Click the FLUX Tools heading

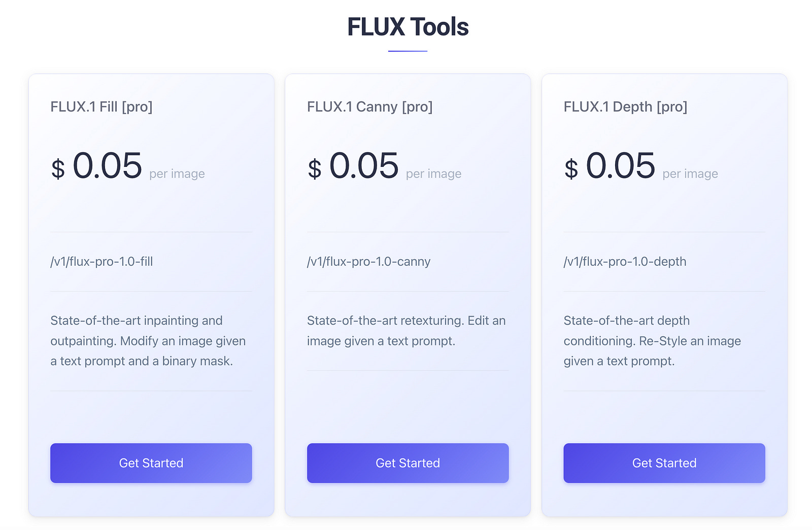pyautogui.click(x=408, y=27)
